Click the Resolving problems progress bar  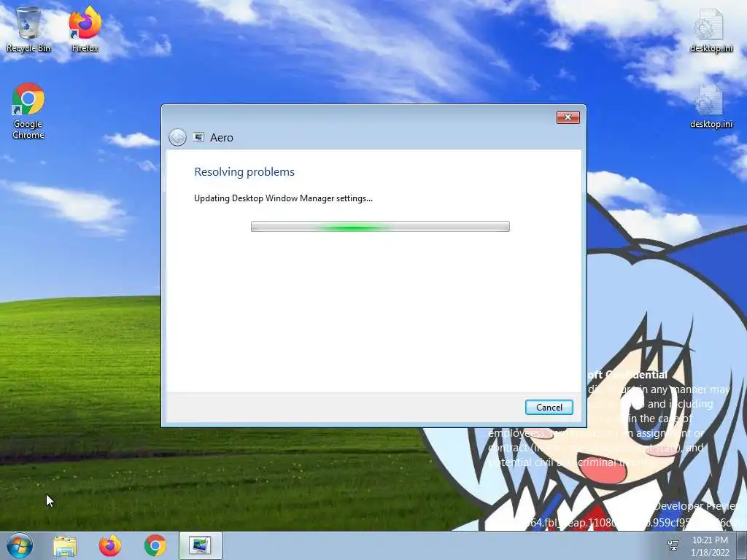coord(380,226)
